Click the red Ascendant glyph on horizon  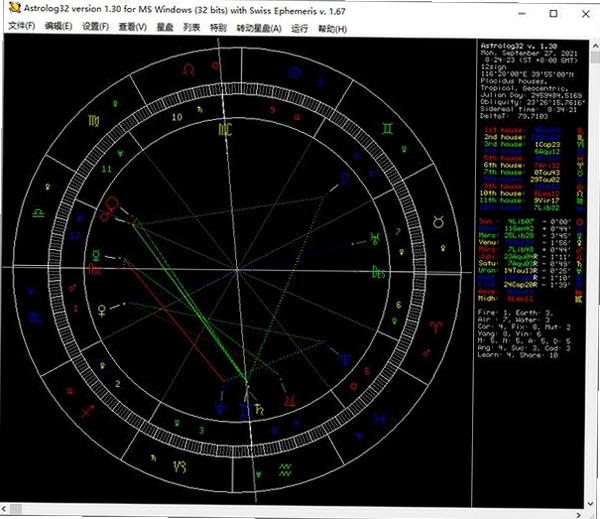(95, 269)
